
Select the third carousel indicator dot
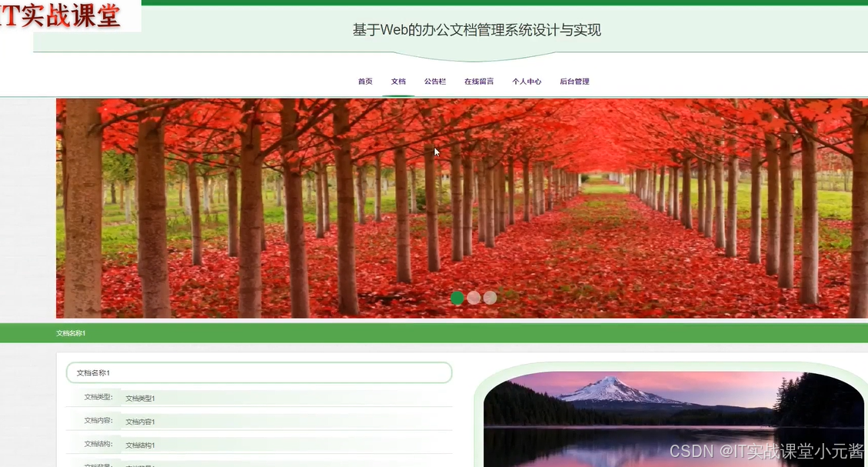pyautogui.click(x=490, y=298)
